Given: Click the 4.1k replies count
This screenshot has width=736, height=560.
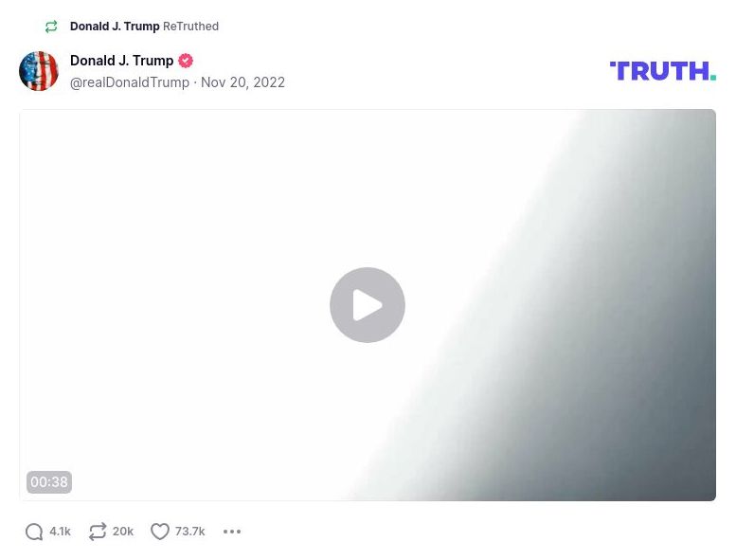Looking at the screenshot, I should pos(60,532).
